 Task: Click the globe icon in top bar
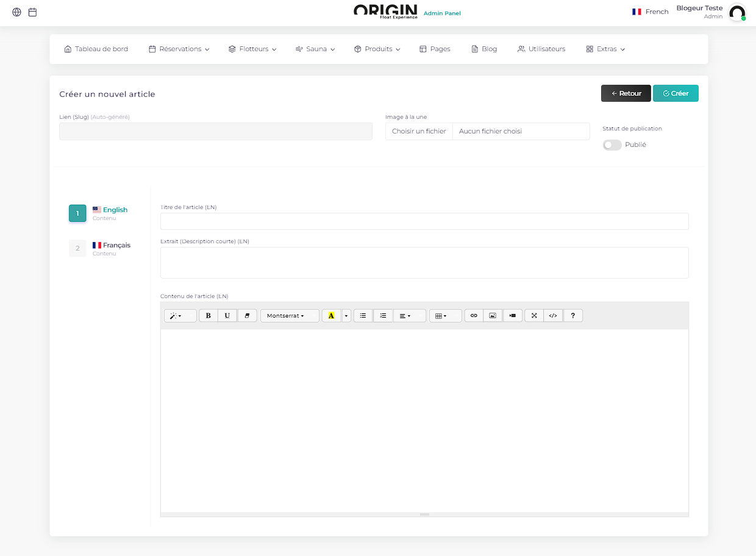(16, 12)
